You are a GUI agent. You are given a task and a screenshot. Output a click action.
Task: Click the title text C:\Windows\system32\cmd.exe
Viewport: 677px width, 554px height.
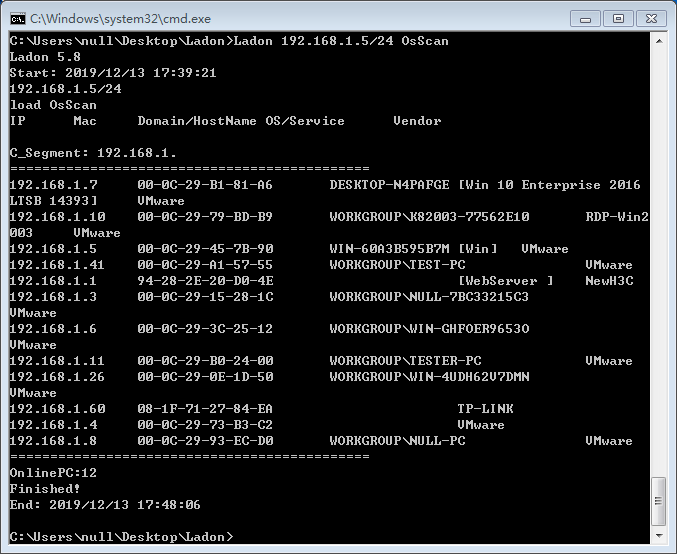pos(120,19)
